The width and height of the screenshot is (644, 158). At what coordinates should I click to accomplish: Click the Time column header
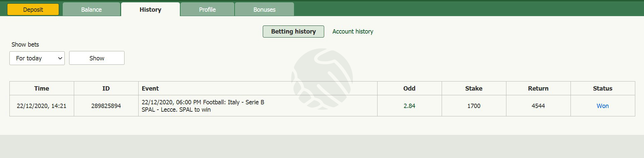(42, 88)
